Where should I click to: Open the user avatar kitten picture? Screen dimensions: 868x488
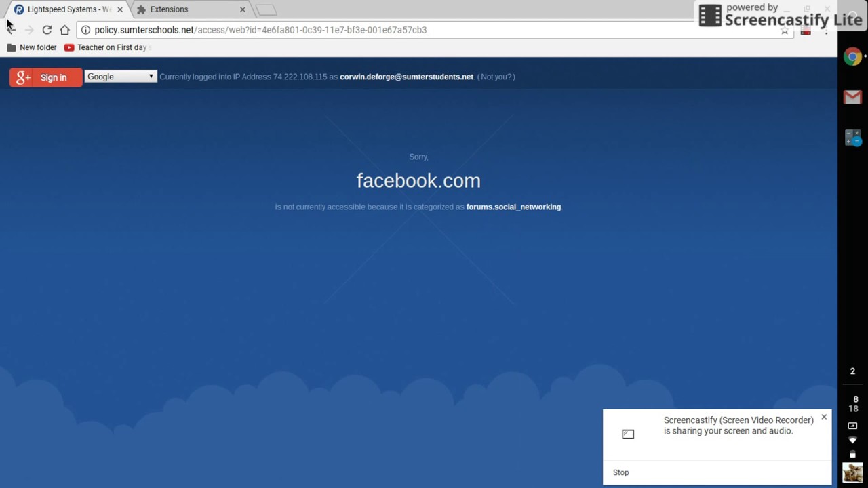pos(852,472)
